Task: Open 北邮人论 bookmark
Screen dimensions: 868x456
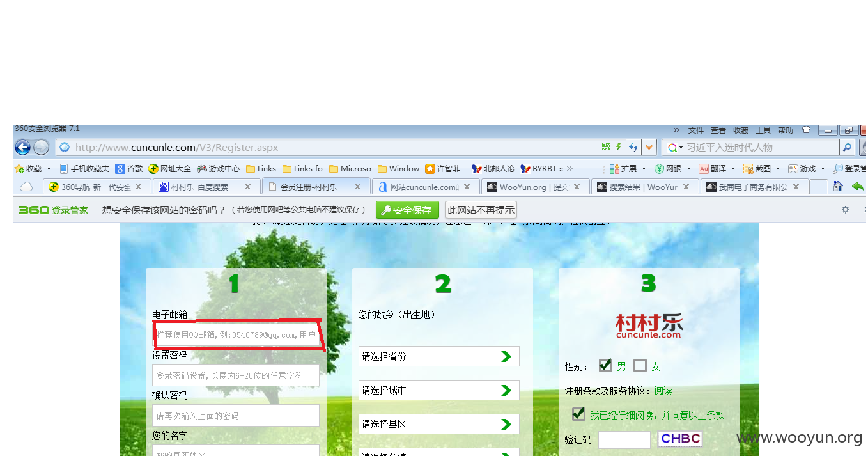Action: click(493, 169)
